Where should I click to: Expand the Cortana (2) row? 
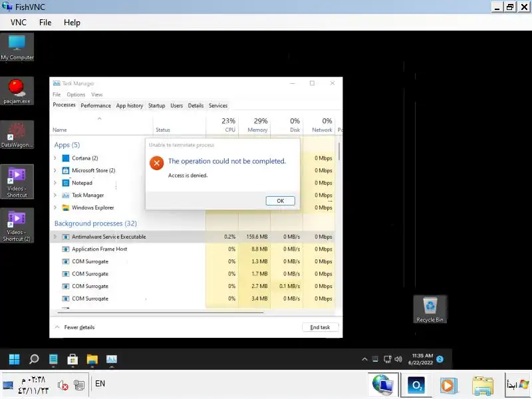click(55, 158)
